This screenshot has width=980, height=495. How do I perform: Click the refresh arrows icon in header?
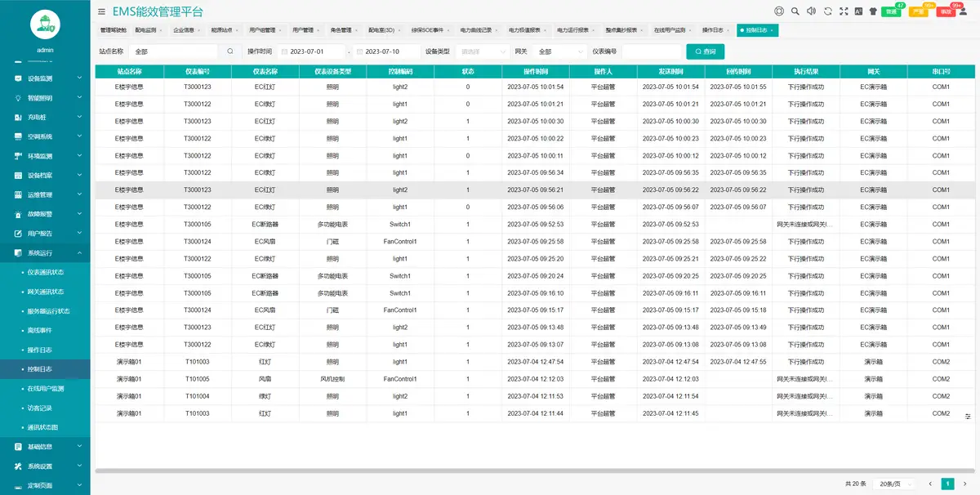[828, 11]
